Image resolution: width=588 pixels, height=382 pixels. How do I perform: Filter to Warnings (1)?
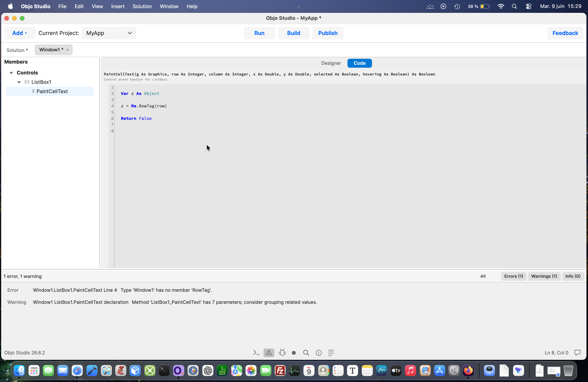click(x=544, y=276)
